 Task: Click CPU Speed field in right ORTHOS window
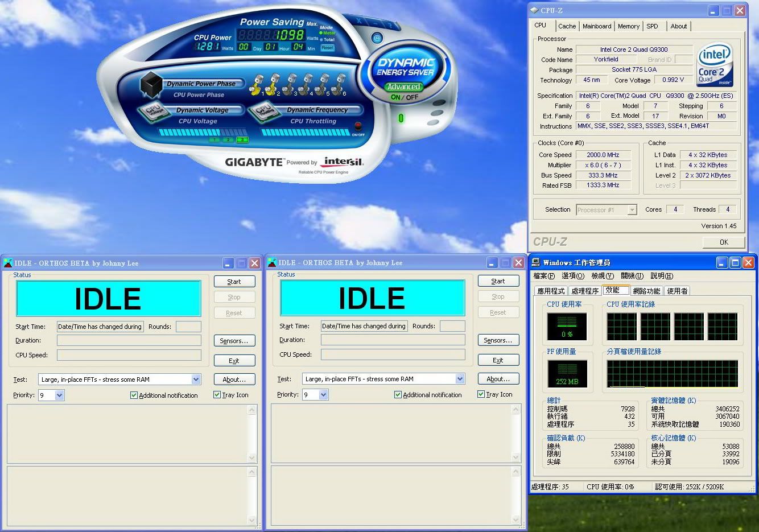coord(393,354)
